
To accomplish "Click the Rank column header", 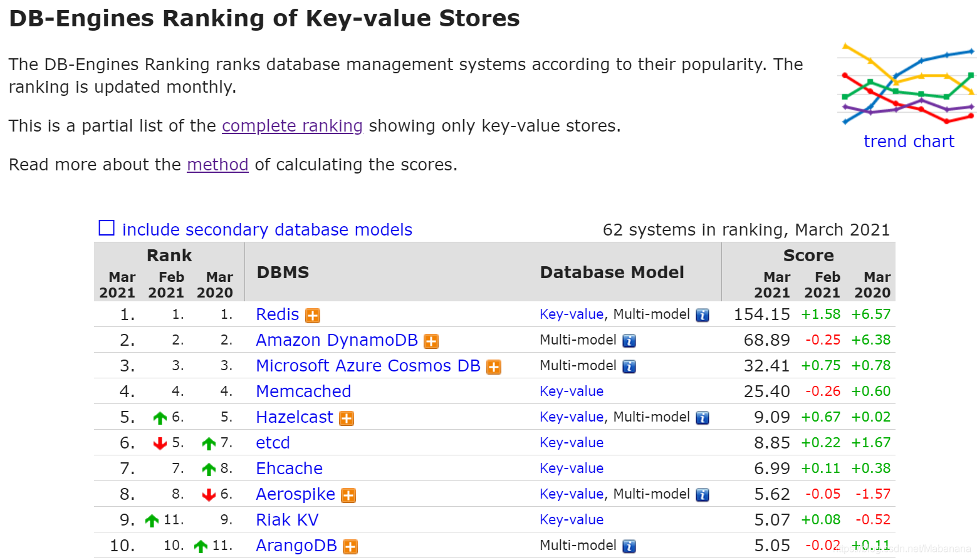I will (169, 256).
